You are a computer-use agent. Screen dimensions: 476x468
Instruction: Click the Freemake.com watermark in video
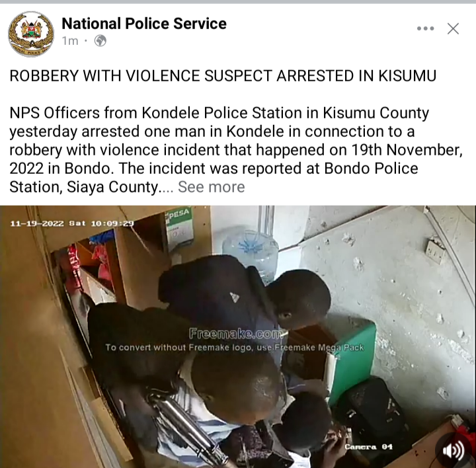(x=235, y=333)
